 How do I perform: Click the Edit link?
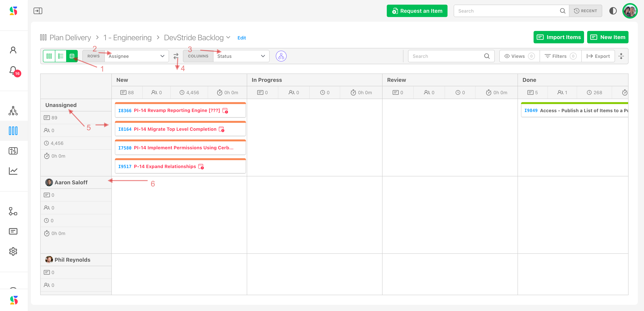click(x=242, y=38)
